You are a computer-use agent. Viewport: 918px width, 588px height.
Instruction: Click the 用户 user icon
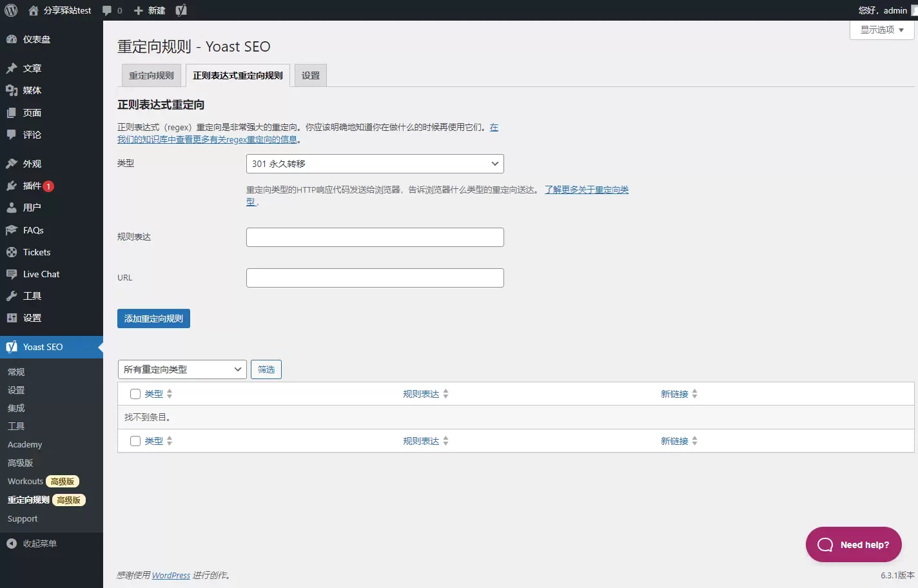coord(12,208)
